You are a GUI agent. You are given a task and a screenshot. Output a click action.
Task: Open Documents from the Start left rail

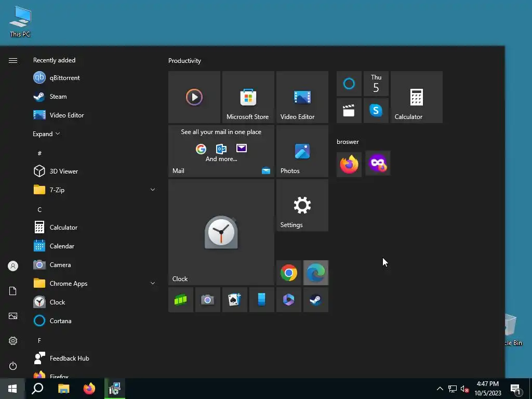(13, 291)
